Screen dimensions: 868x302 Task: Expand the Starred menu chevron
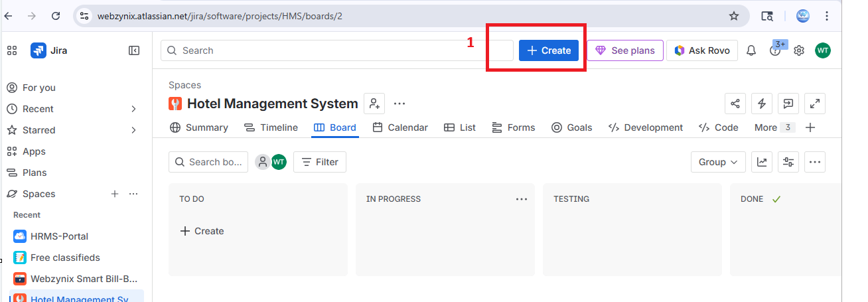click(133, 130)
